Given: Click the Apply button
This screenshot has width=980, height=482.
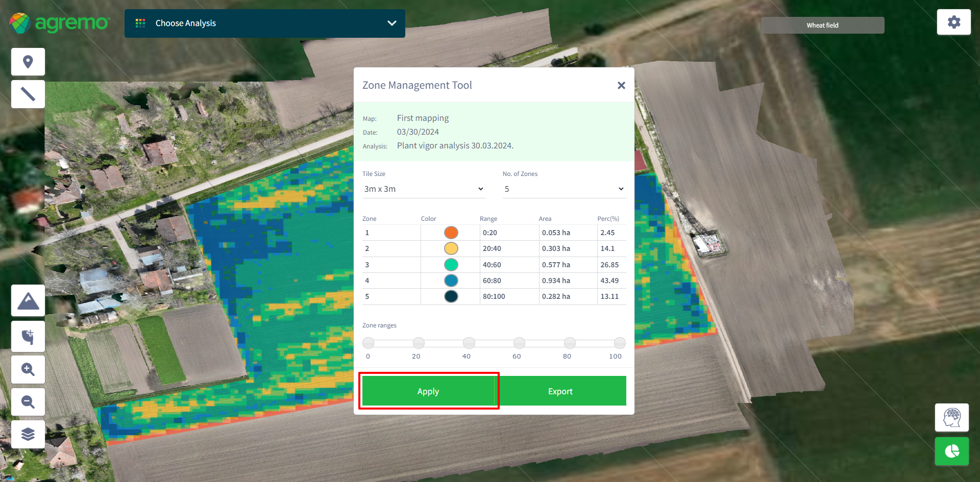Looking at the screenshot, I should (428, 391).
